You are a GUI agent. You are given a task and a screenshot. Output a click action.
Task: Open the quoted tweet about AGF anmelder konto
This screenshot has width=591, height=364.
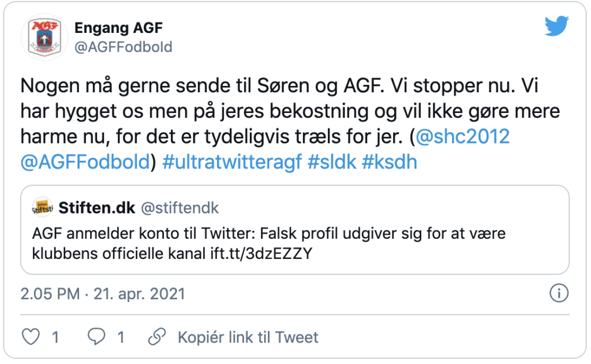pos(295,230)
